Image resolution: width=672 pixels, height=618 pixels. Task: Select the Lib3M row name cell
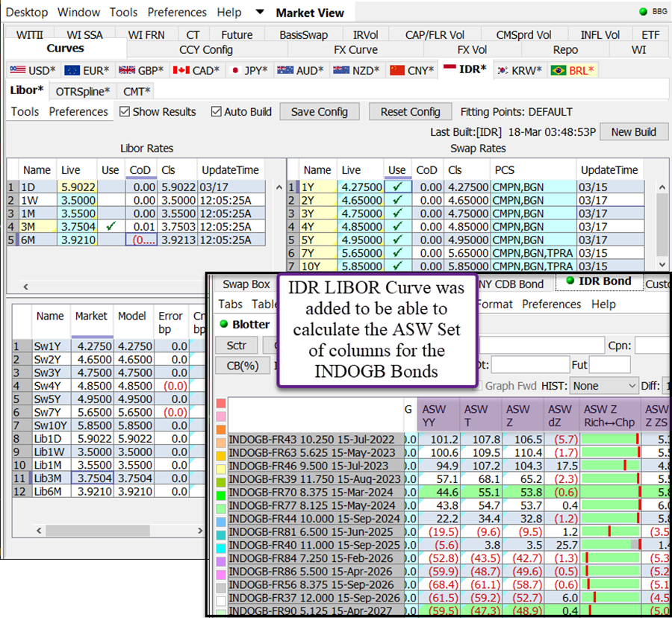tap(52, 478)
